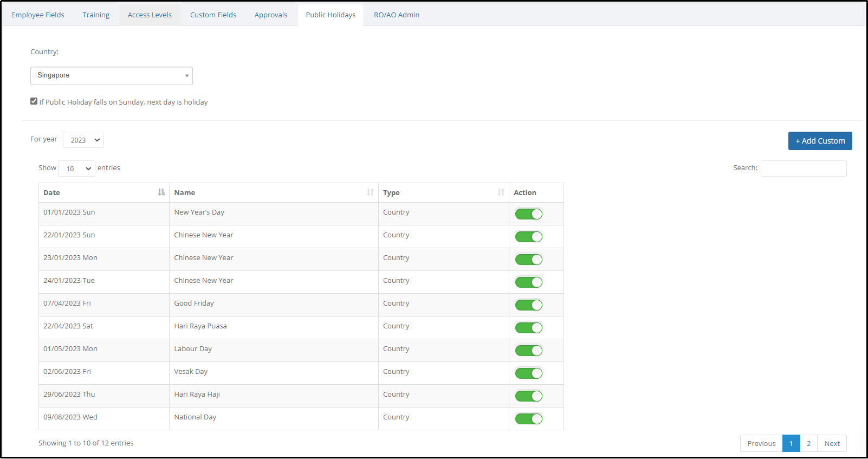Select the date cell 01/05/2023 Mon
Image resolution: width=868 pixels, height=459 pixels.
tap(104, 351)
